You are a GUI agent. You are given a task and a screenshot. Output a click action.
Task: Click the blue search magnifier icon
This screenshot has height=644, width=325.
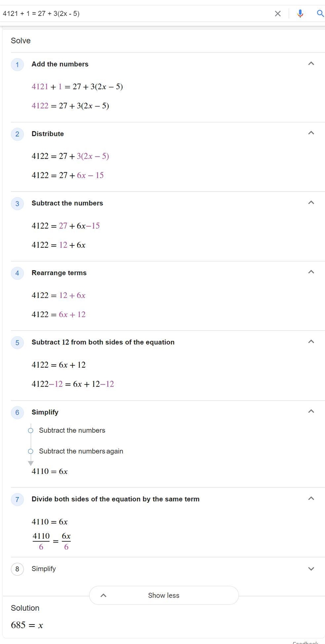pyautogui.click(x=320, y=14)
